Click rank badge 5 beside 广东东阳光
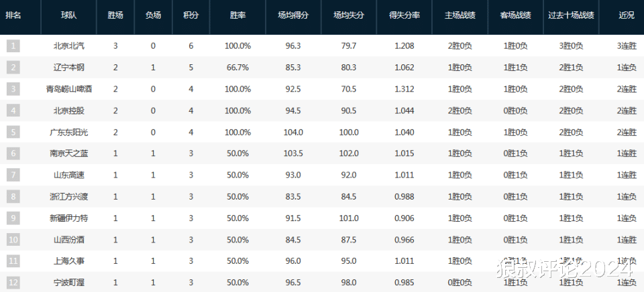Image resolution: width=644 pixels, height=292 pixels. pyautogui.click(x=13, y=132)
